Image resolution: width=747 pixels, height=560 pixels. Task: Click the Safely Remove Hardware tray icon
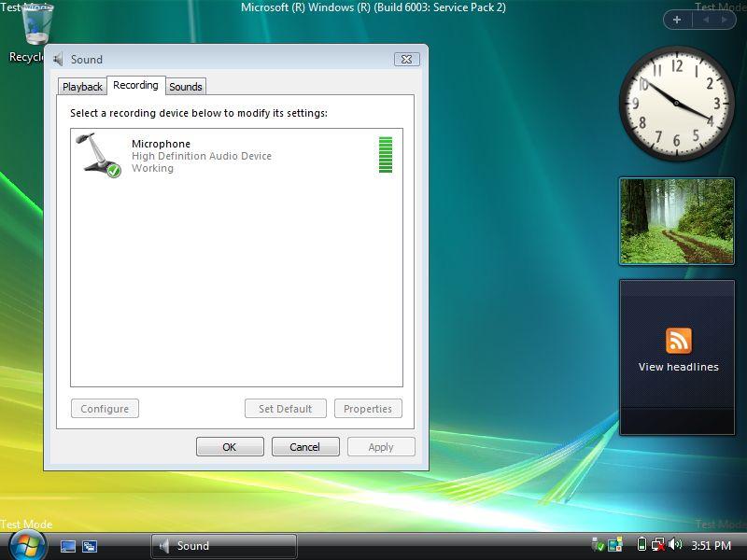point(598,544)
